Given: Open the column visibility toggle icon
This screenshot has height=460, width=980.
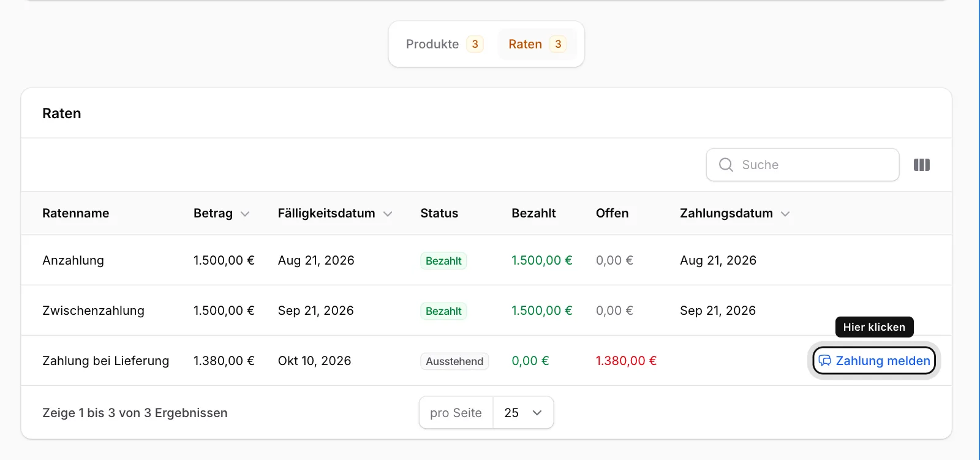Looking at the screenshot, I should 921,165.
